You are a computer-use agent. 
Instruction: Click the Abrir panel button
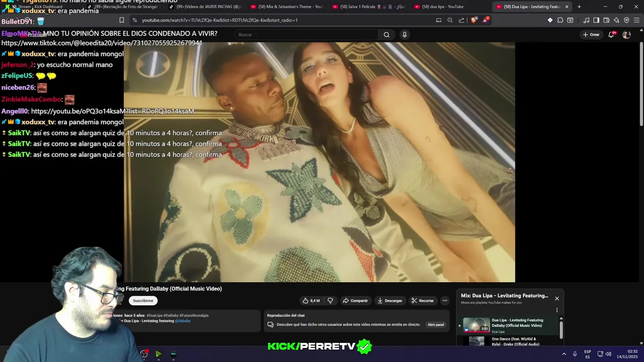(x=436, y=325)
